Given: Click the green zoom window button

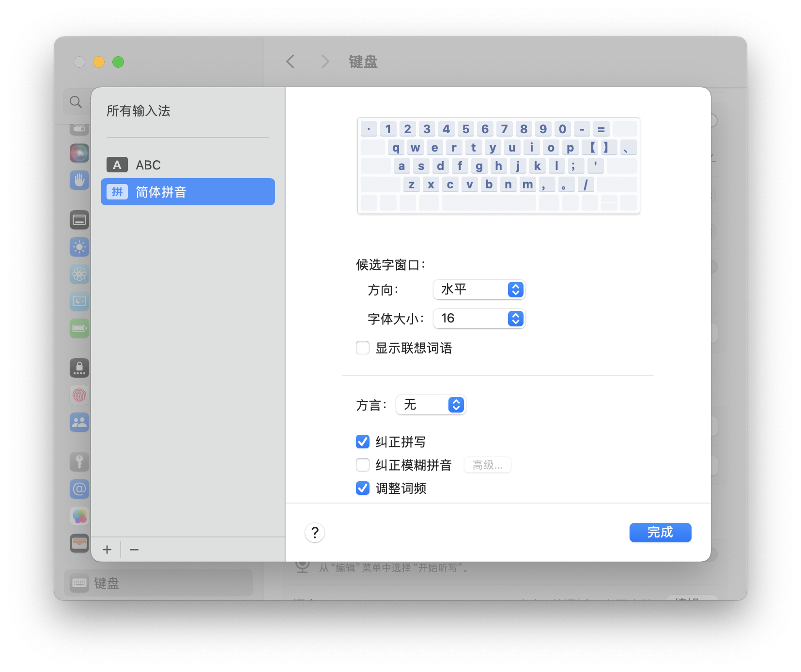Looking at the screenshot, I should click(x=118, y=62).
